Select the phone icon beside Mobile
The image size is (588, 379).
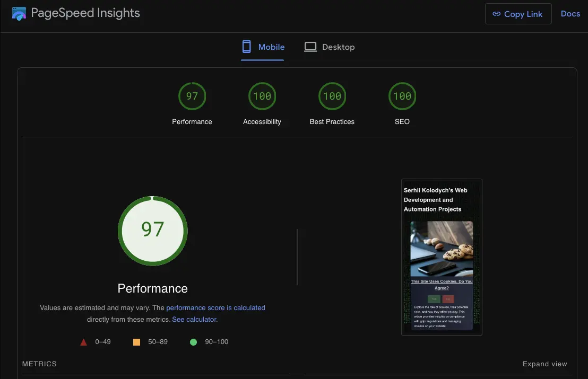246,47
